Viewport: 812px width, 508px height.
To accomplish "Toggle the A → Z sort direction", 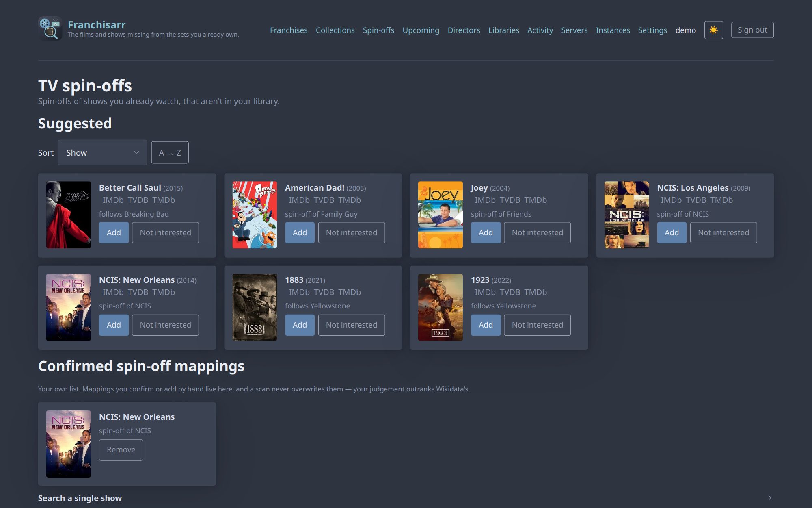I will point(170,152).
